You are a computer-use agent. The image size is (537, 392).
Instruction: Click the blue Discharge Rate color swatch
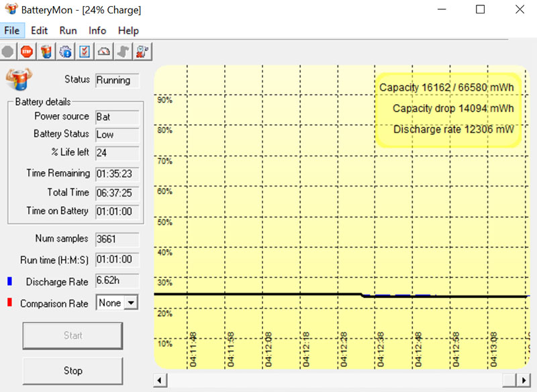pyautogui.click(x=9, y=281)
